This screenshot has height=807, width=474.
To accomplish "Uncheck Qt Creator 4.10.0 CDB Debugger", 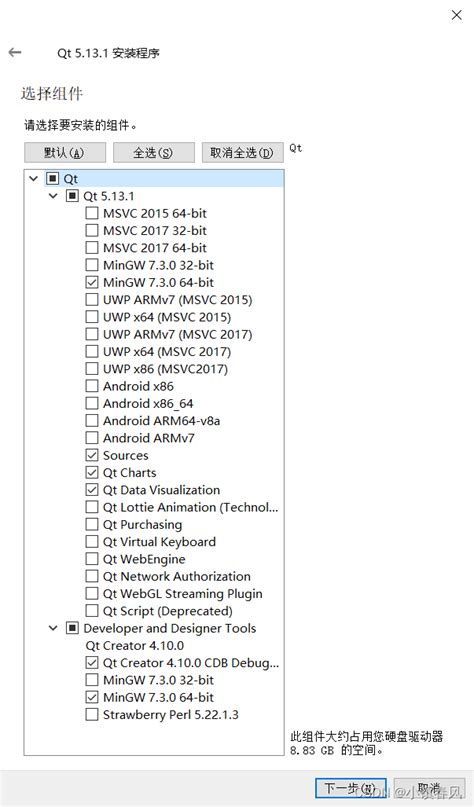I will tap(92, 662).
